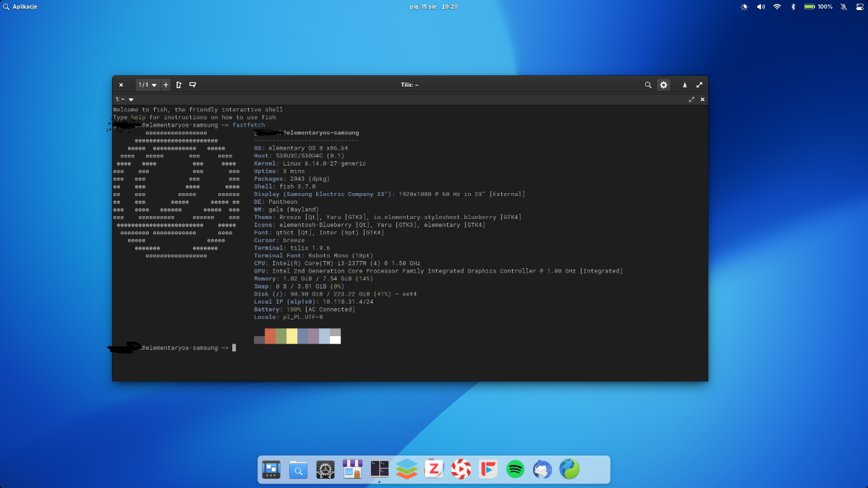Maximize the terminal pane in session
868x488 pixels.
(x=692, y=99)
